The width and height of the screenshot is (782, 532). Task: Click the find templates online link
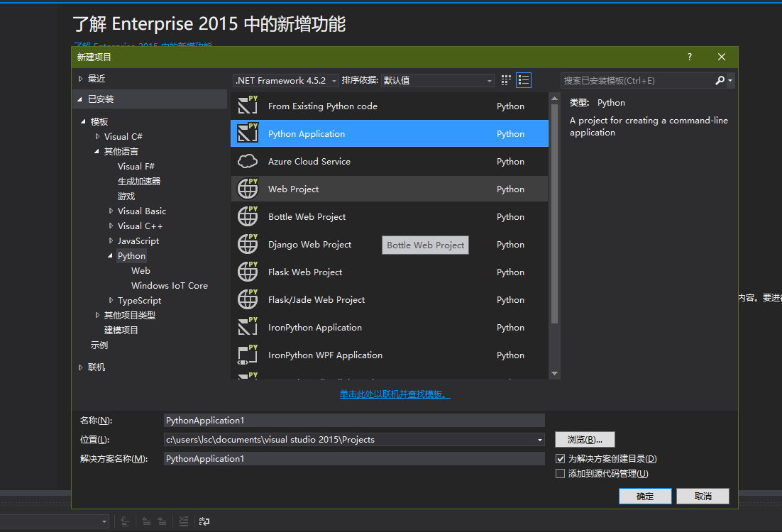[x=395, y=394]
